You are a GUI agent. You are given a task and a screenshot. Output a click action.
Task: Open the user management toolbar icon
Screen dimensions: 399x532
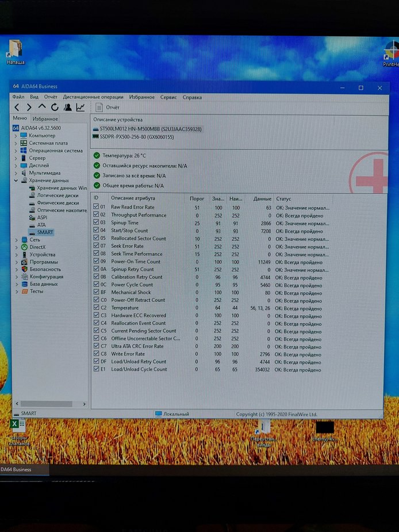(x=68, y=107)
